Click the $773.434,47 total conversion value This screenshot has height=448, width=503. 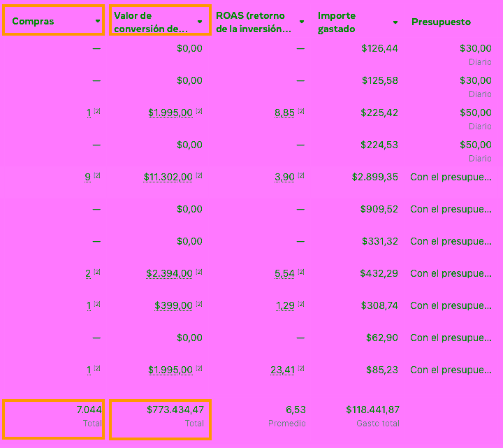coord(175,410)
